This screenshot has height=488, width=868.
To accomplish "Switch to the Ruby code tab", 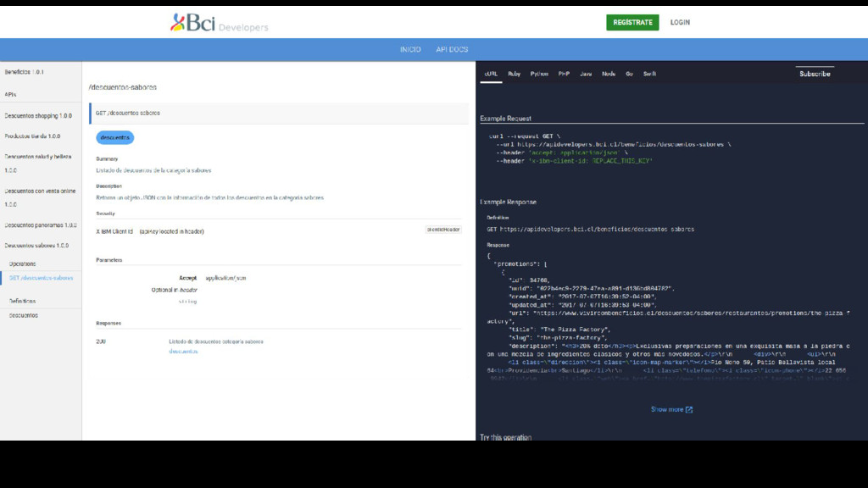I will (515, 74).
